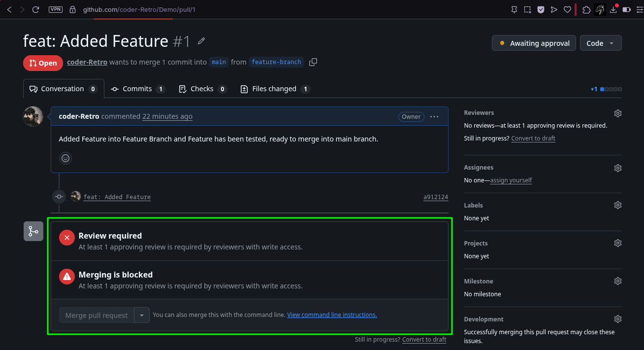Click the assign yourself link

(511, 180)
